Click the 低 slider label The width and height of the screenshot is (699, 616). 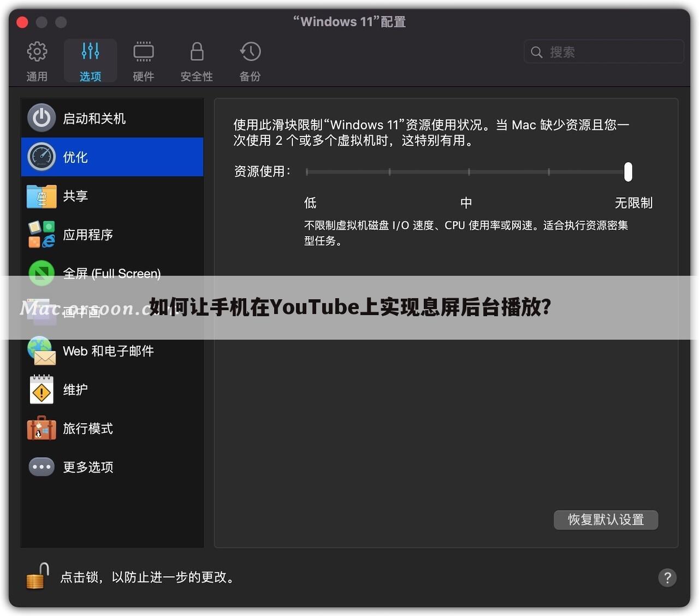point(310,203)
